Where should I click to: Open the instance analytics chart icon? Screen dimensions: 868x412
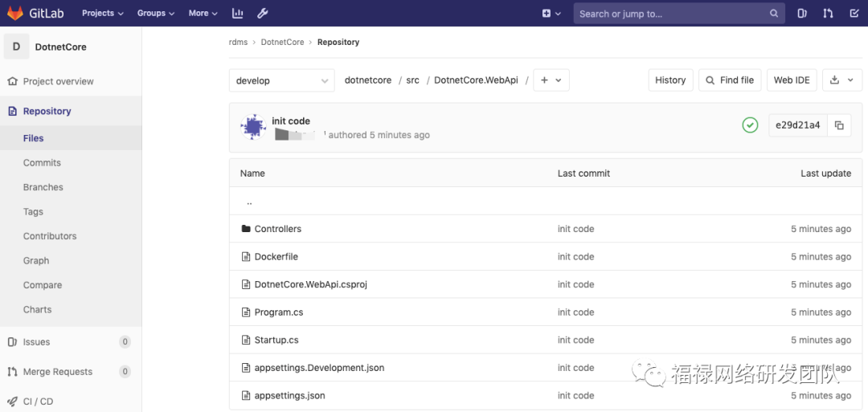click(237, 14)
